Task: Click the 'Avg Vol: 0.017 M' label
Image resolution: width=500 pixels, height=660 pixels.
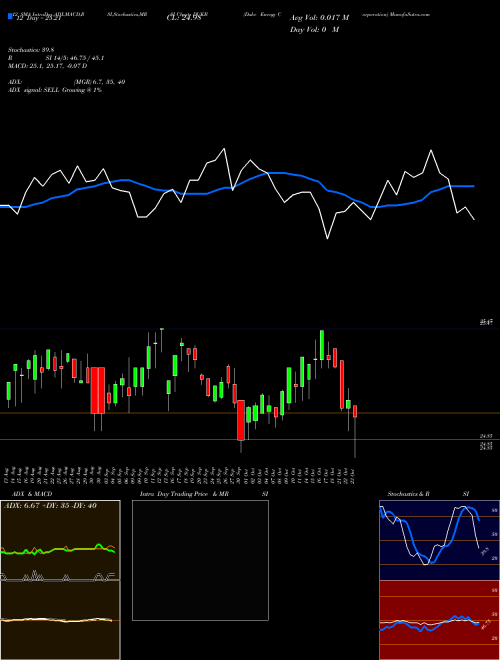Action: point(319,18)
